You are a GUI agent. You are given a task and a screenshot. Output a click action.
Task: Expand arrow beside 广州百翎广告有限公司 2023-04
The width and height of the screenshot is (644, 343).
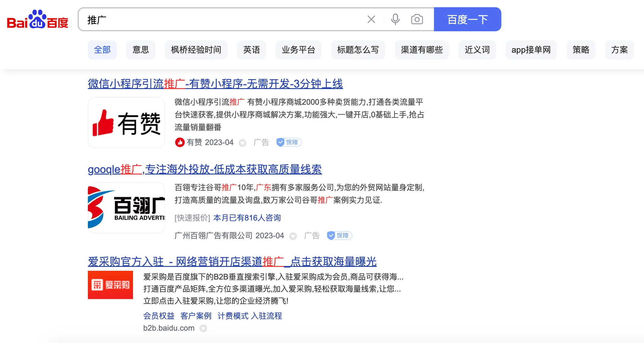tap(293, 236)
